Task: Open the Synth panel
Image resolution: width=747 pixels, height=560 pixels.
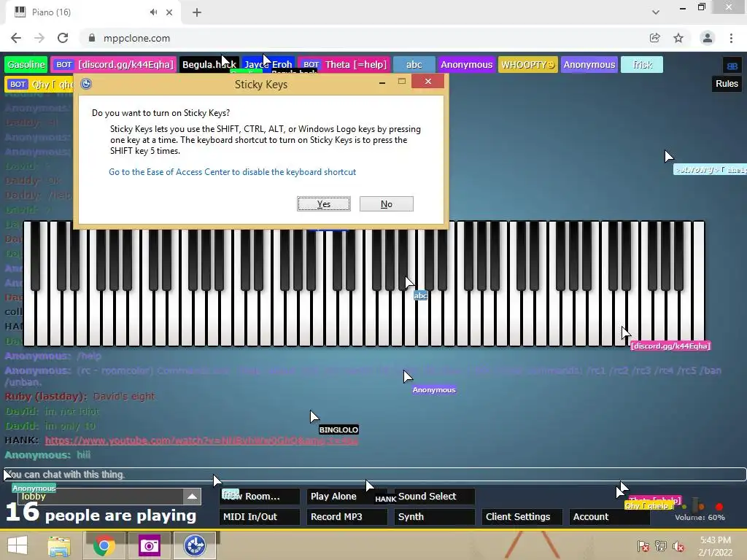Action: pos(435,517)
